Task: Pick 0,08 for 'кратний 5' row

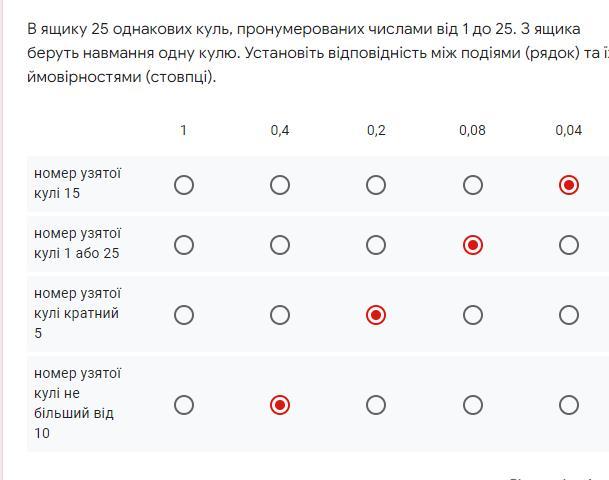Action: click(x=473, y=315)
